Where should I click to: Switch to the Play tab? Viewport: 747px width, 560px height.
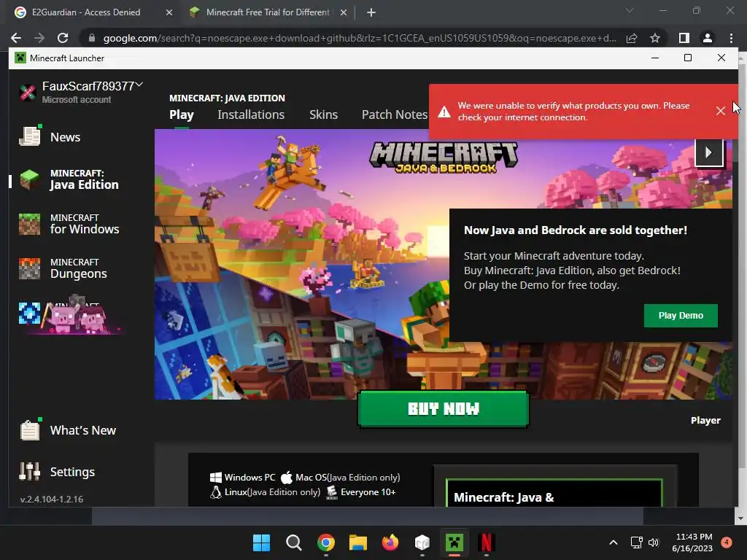[x=182, y=114]
